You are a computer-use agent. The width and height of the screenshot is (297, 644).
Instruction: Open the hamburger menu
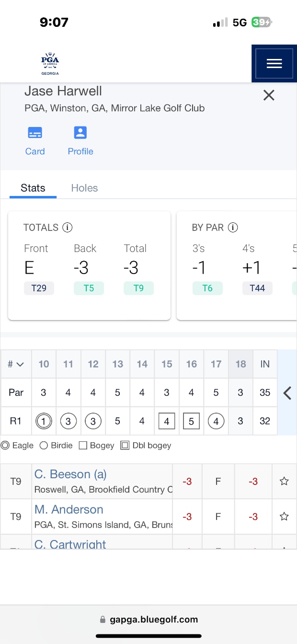(x=274, y=64)
